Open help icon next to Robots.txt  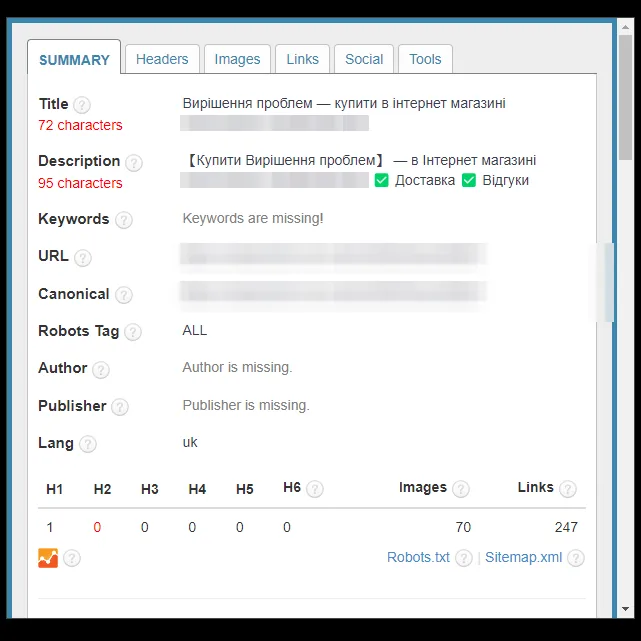point(464,558)
